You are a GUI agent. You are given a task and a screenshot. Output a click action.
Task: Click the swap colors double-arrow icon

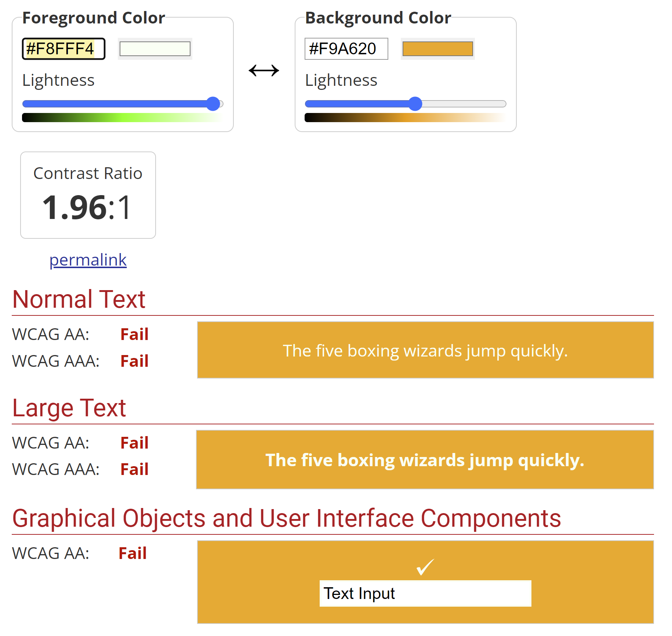[264, 70]
